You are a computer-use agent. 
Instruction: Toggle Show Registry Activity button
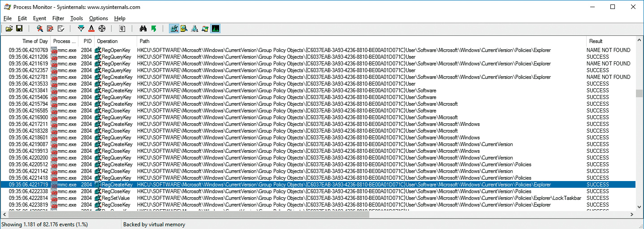(x=173, y=29)
